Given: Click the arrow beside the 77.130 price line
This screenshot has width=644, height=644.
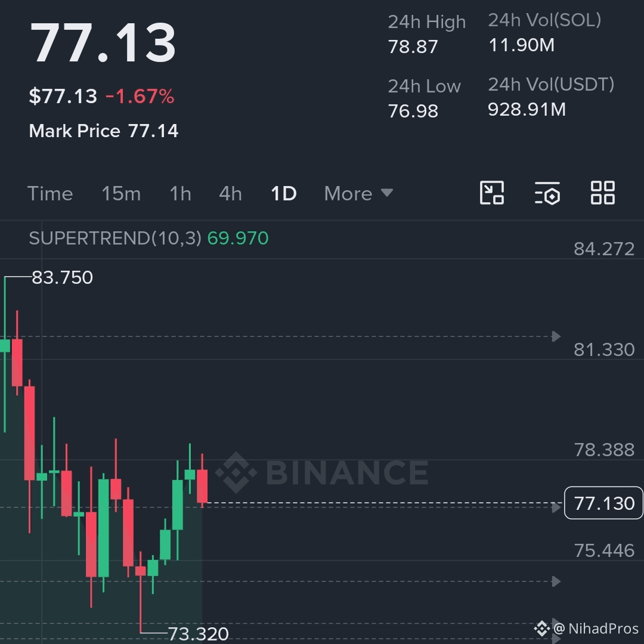Looking at the screenshot, I should [x=556, y=507].
